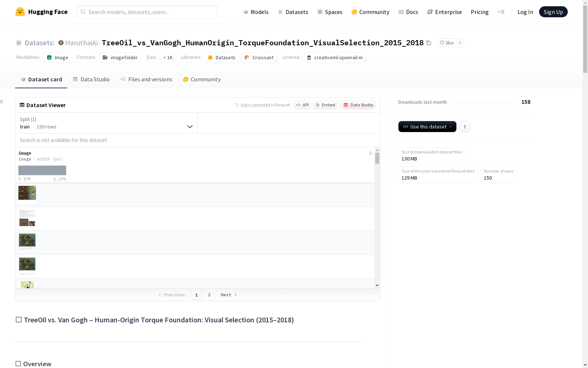Click the Hugging Face logo icon
Viewport: 588px width, 368px height.
click(x=20, y=12)
